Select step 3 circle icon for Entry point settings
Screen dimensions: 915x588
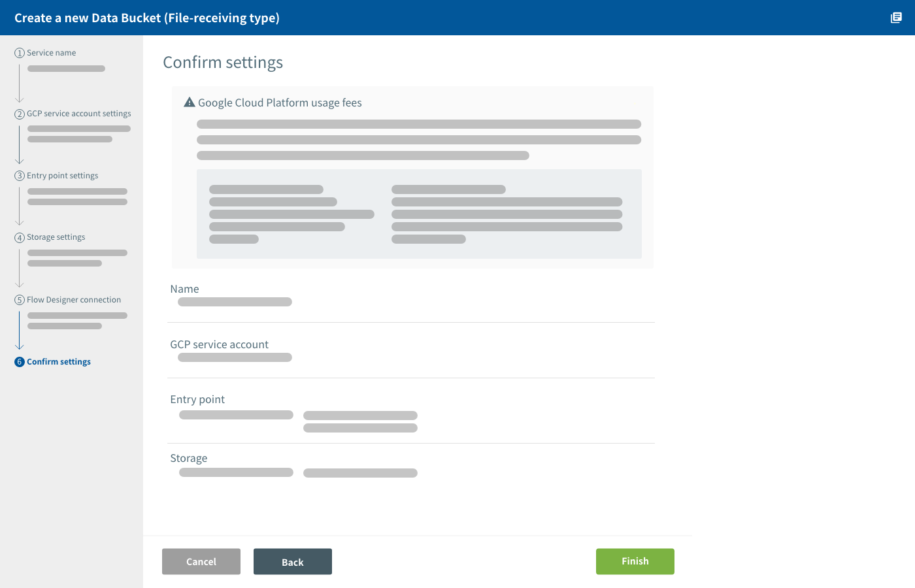[20, 176]
